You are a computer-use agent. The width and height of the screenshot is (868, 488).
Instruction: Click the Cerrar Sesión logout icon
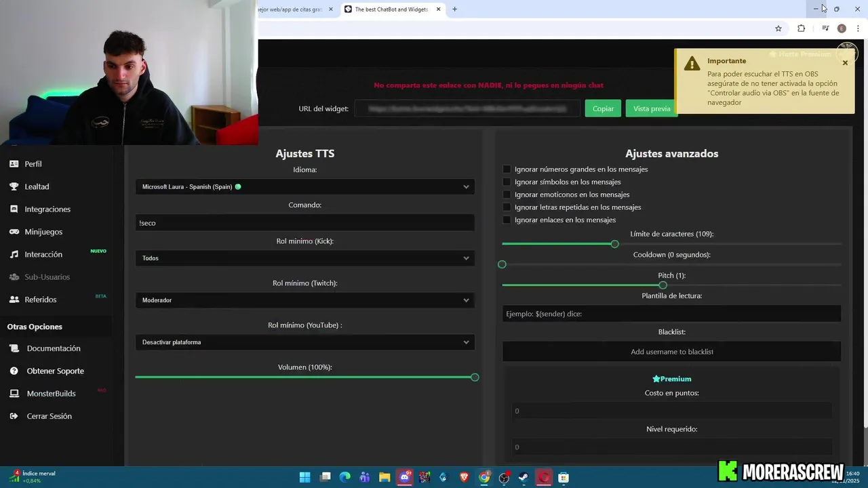[x=14, y=416]
